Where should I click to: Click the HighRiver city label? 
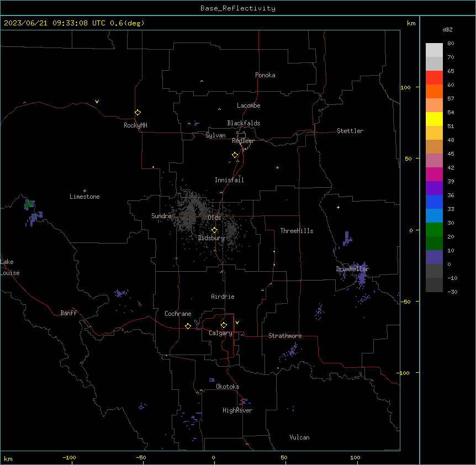237,410
